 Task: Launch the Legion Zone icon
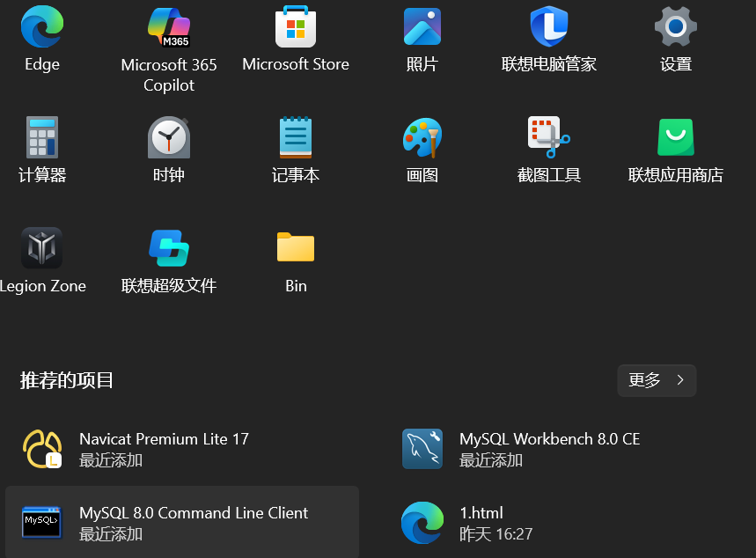(x=42, y=248)
